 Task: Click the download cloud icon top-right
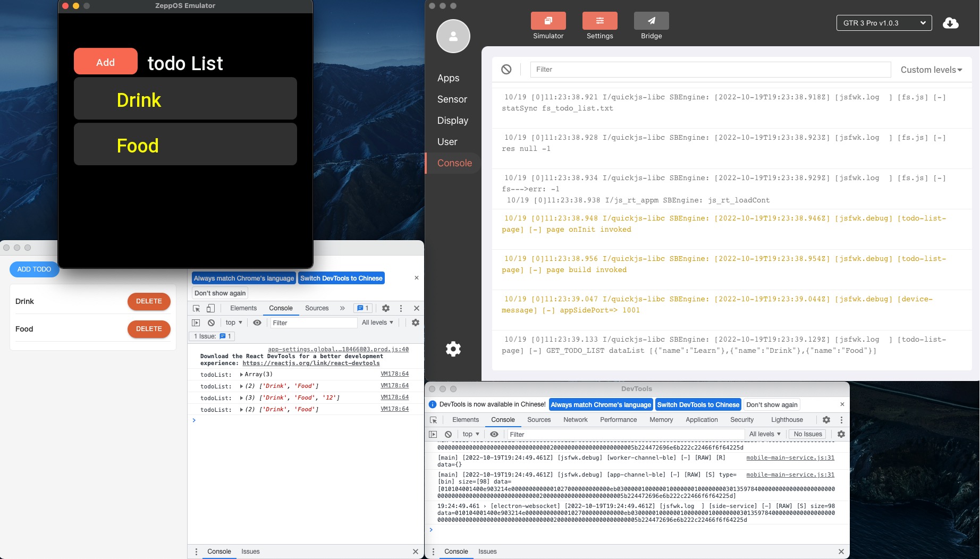tap(950, 23)
